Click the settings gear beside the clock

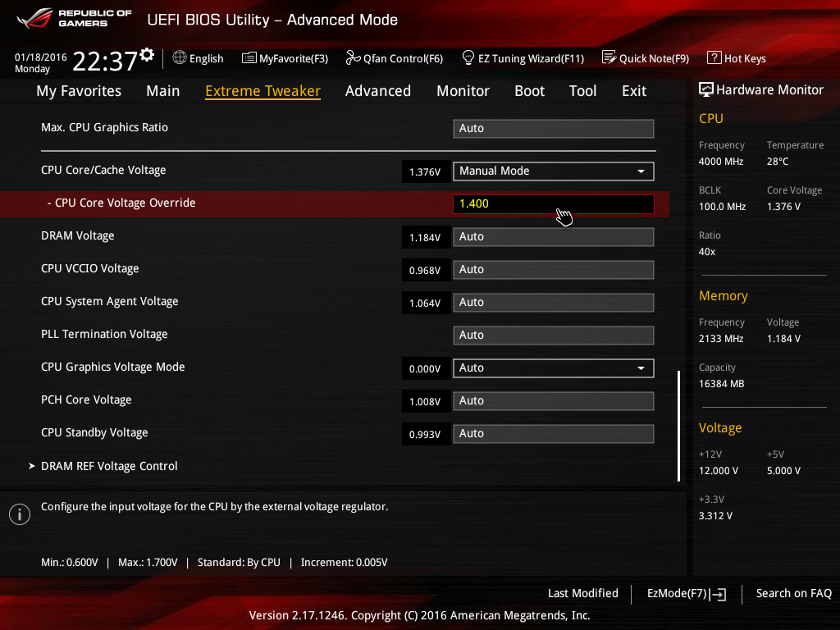click(x=147, y=54)
